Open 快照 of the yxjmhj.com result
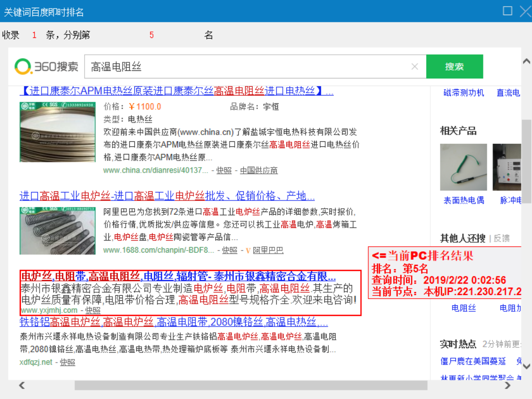The height and width of the screenshot is (399, 532). [93, 310]
